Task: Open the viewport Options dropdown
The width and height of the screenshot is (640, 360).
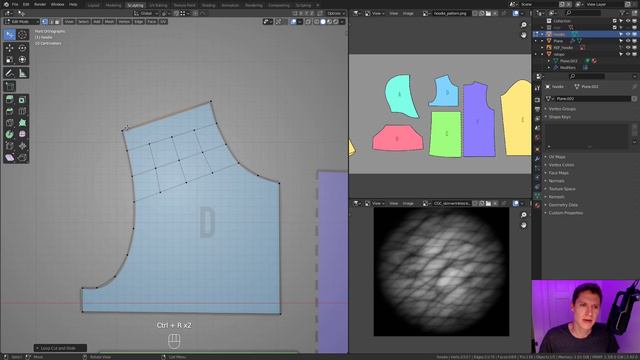Action: 335,13
